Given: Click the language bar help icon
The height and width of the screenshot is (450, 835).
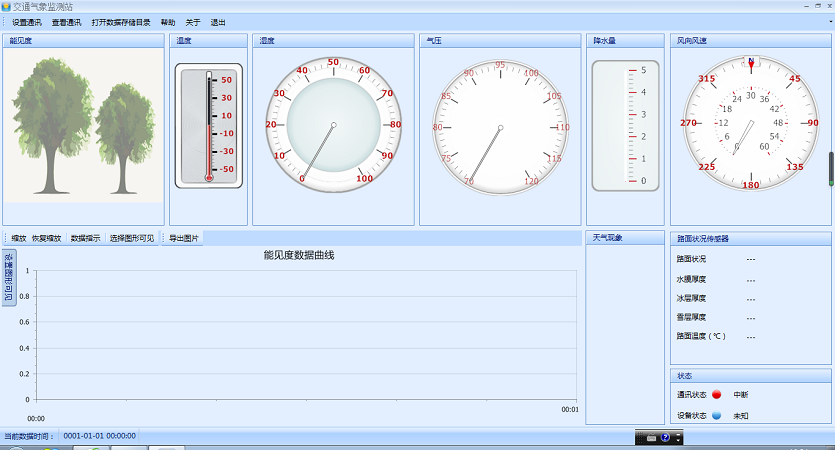Looking at the screenshot, I should (665, 438).
